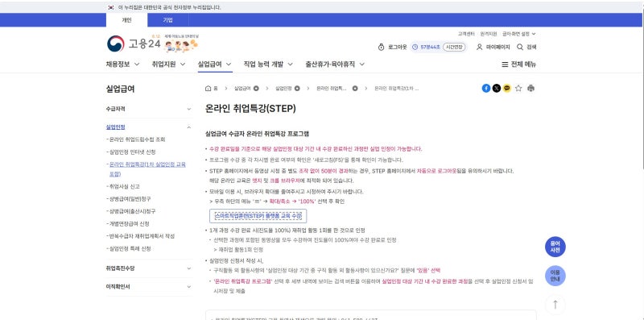Open the 실업인정 breadcrumb dropdown
644x320 pixels.
coord(297,89)
